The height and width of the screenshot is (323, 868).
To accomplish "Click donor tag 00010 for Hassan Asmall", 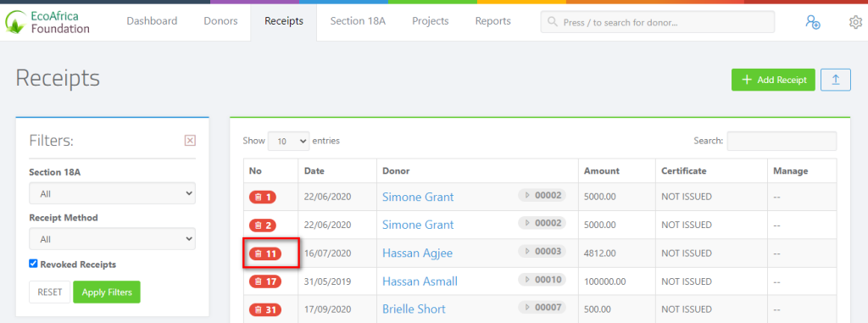I will [x=542, y=279].
